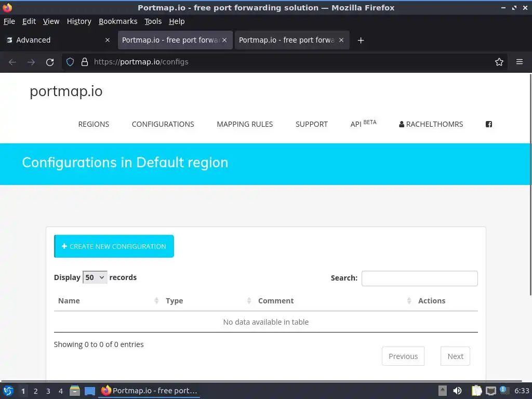Open a new browser tab

(x=361, y=41)
